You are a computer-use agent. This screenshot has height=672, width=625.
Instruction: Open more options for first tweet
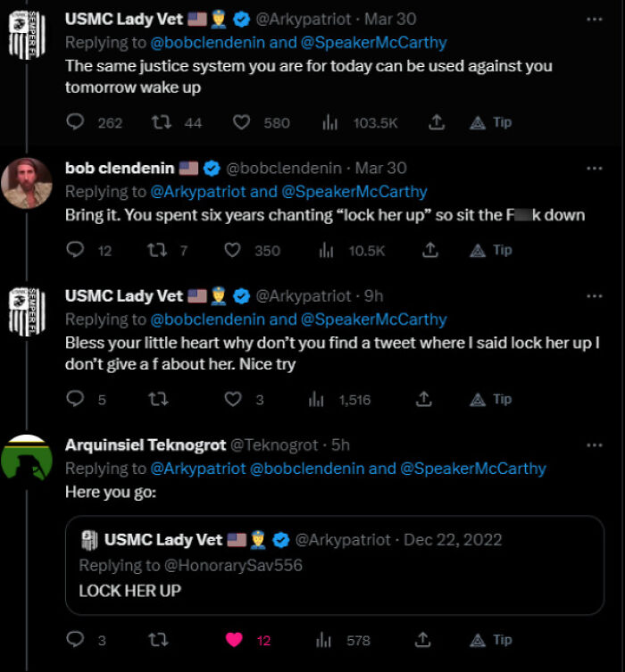(x=594, y=18)
